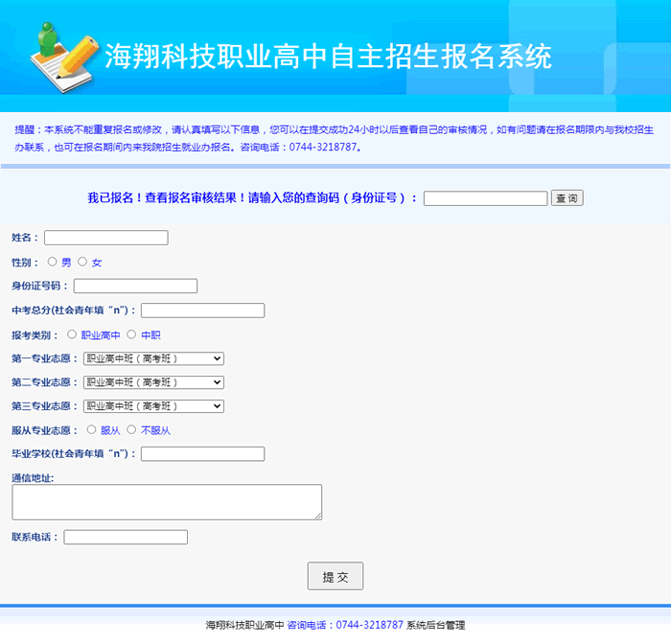Open the 第一专业志愿 dropdown
The width and height of the screenshot is (671, 644).
pyautogui.click(x=153, y=358)
